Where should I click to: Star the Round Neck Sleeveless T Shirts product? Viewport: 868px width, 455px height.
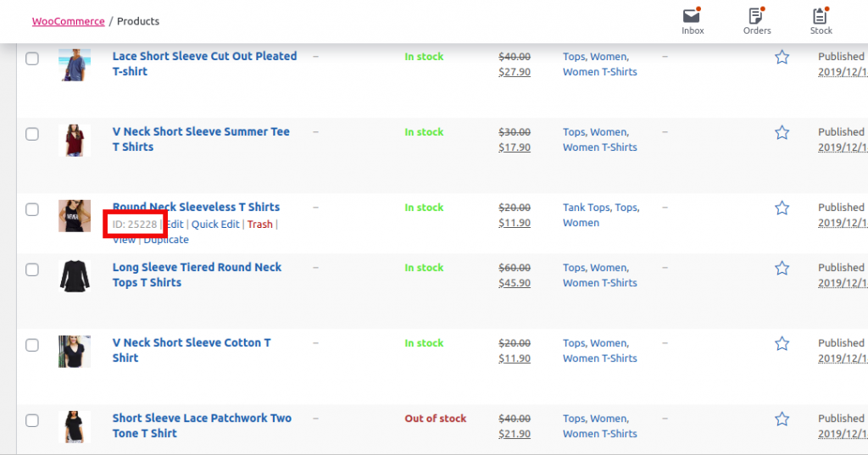coord(782,208)
